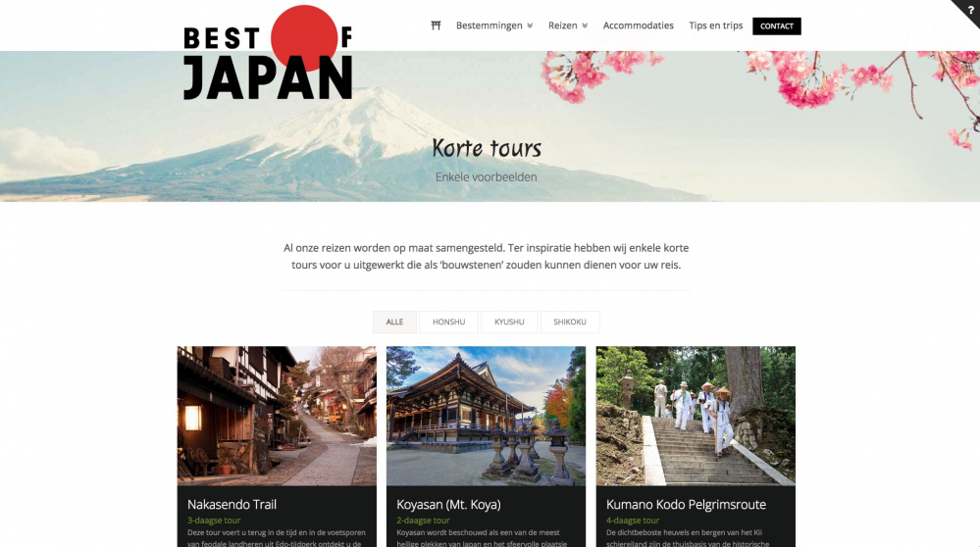Click the black CONTACT button
Viewport: 980px width, 547px height.
(x=776, y=26)
